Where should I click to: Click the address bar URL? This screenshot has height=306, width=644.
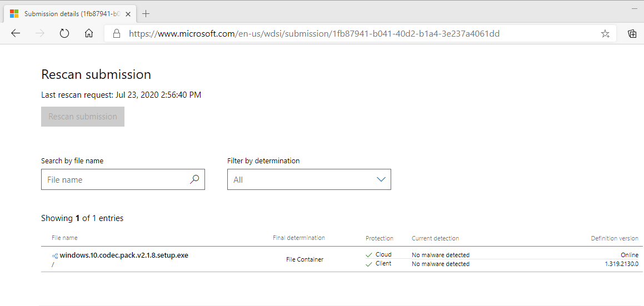click(x=314, y=34)
